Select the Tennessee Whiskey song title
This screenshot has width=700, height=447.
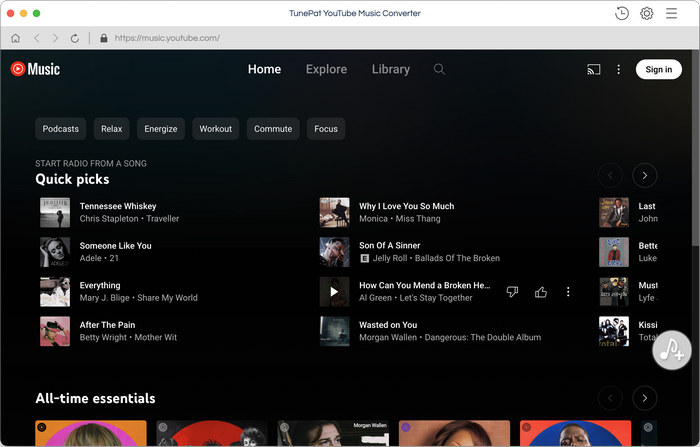118,206
